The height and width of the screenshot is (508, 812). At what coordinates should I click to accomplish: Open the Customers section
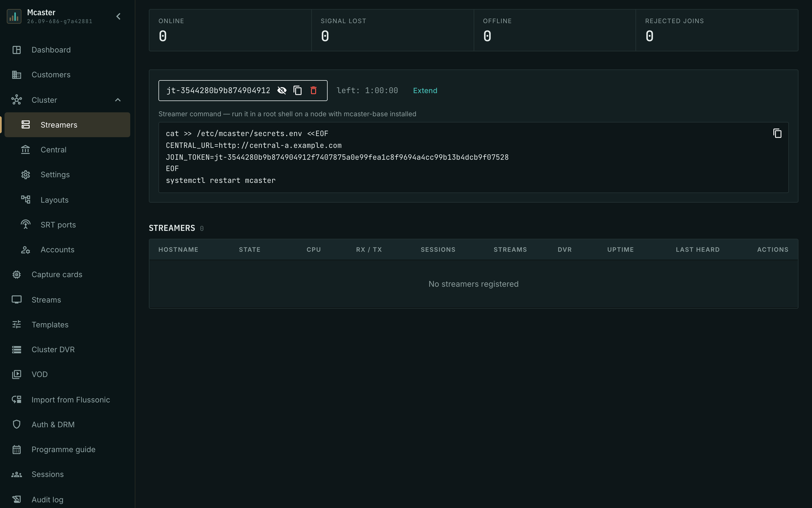(67, 75)
